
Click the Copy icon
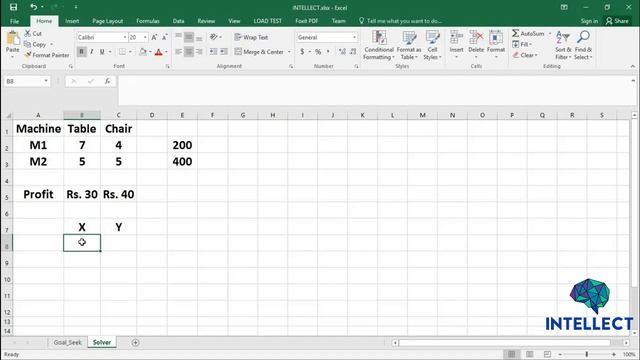28,44
